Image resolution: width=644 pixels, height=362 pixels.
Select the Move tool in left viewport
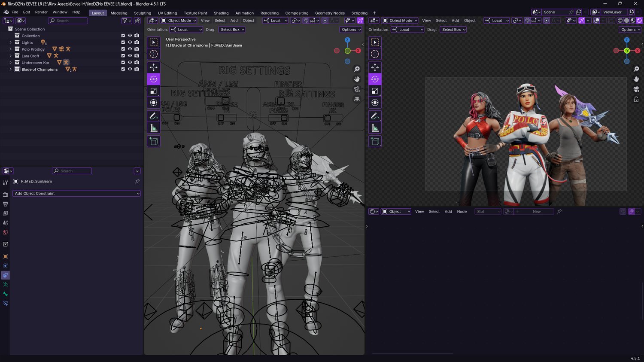153,67
